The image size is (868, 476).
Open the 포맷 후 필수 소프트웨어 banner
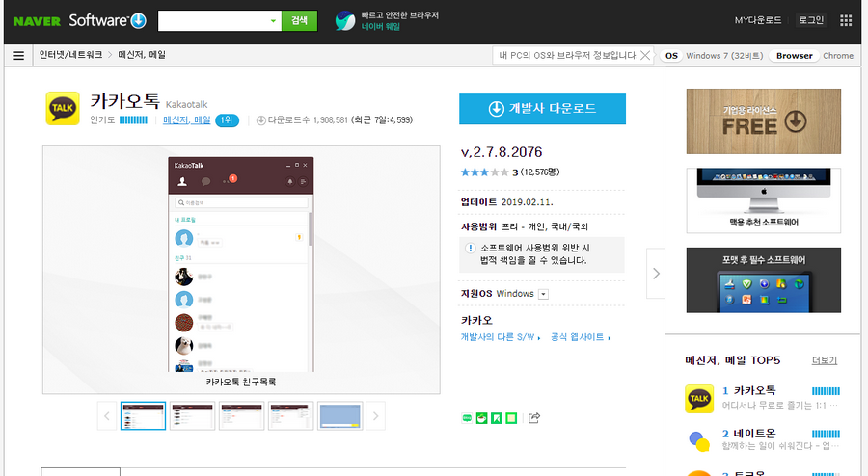(x=764, y=280)
